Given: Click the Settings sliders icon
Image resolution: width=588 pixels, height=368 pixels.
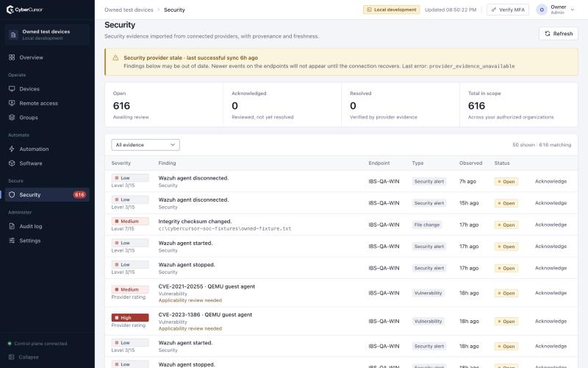Looking at the screenshot, I should pyautogui.click(x=12, y=241).
